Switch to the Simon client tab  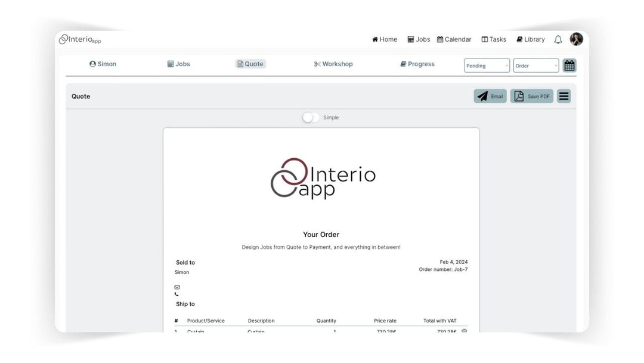103,64
